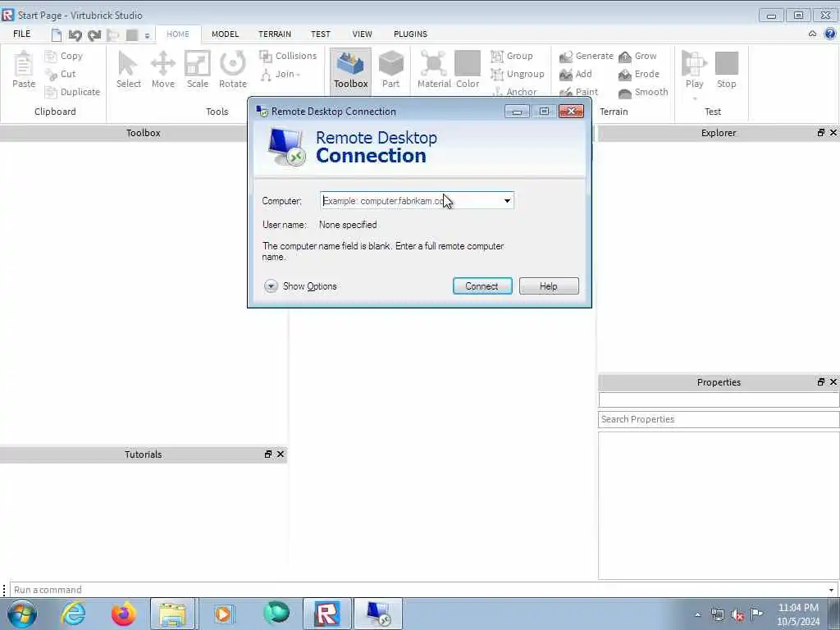Click the terrain Generate tool
This screenshot has width=840, height=630.
click(586, 56)
